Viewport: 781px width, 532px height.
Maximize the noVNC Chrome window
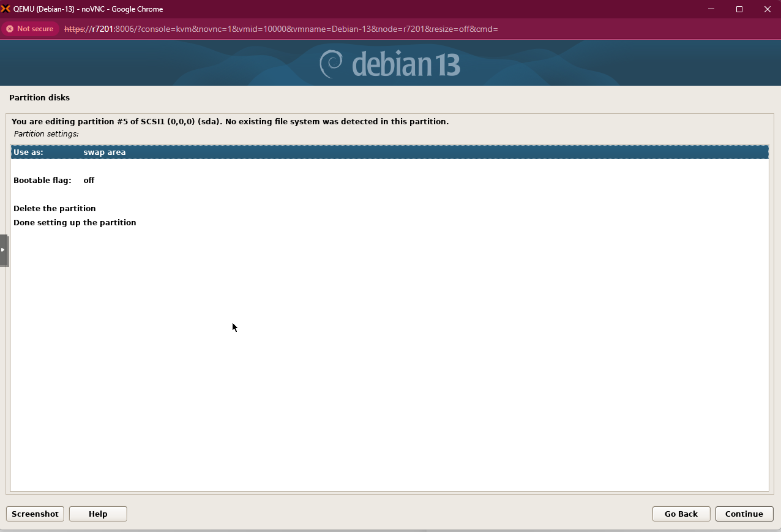[739, 9]
